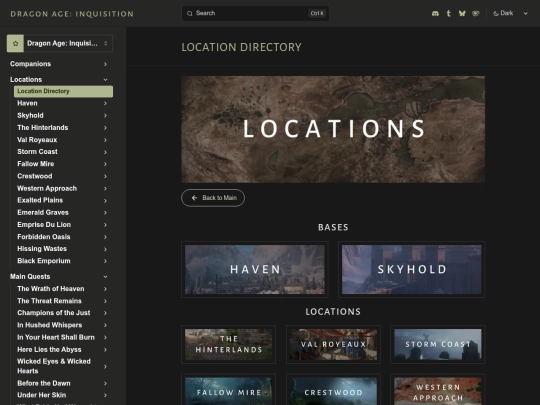540x405 pixels.
Task: Open the Val Royeaux location card
Action: click(333, 344)
